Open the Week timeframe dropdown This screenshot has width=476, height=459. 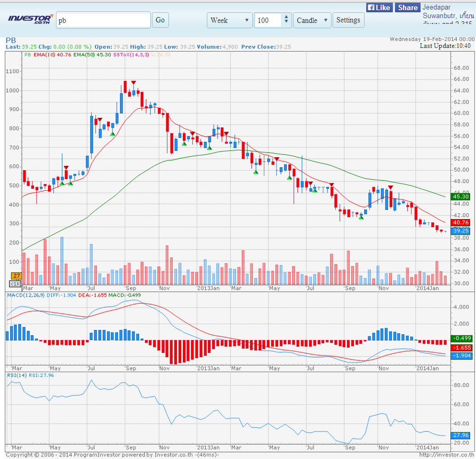[x=229, y=20]
